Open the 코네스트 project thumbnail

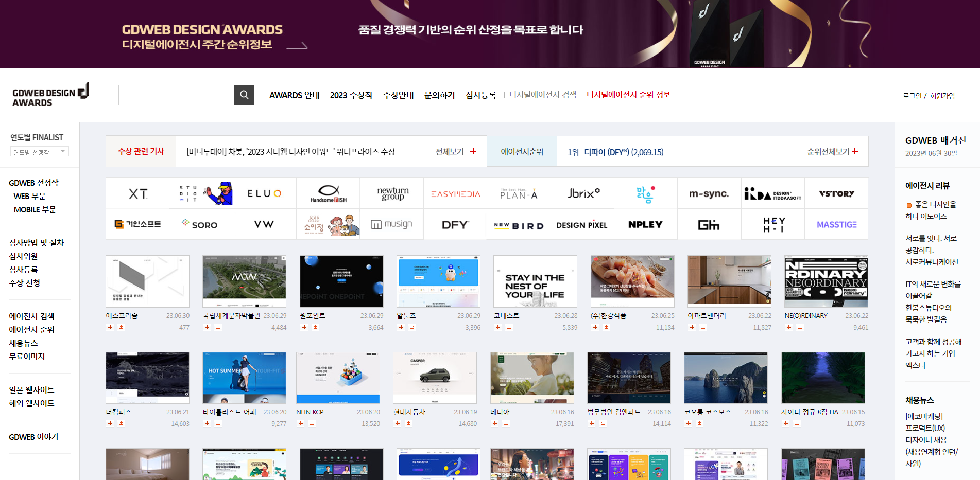click(x=535, y=281)
